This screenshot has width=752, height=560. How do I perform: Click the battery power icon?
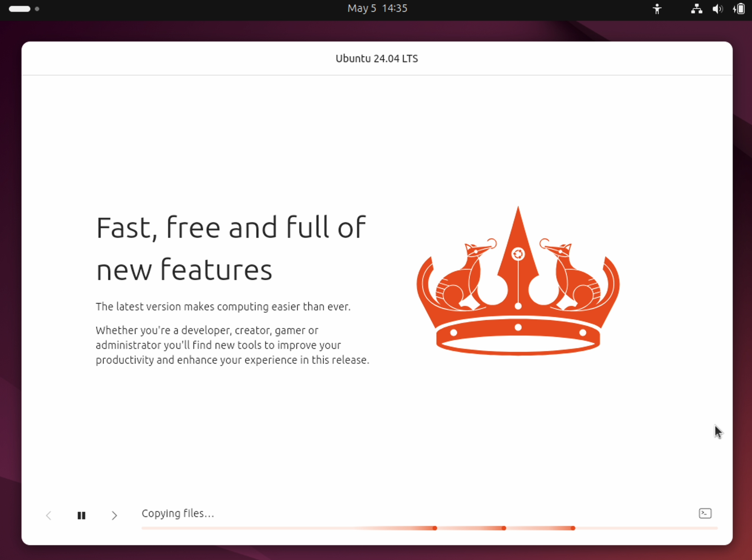tap(739, 9)
